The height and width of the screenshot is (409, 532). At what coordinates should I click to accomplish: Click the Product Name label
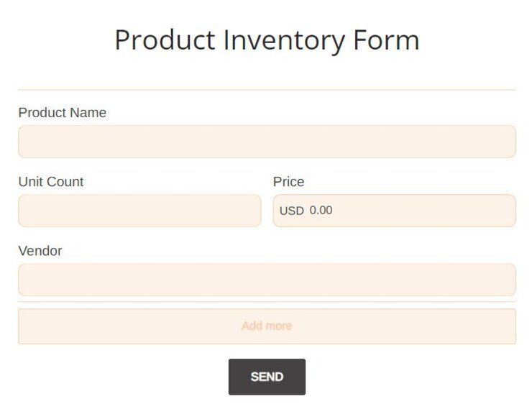pyautogui.click(x=63, y=113)
